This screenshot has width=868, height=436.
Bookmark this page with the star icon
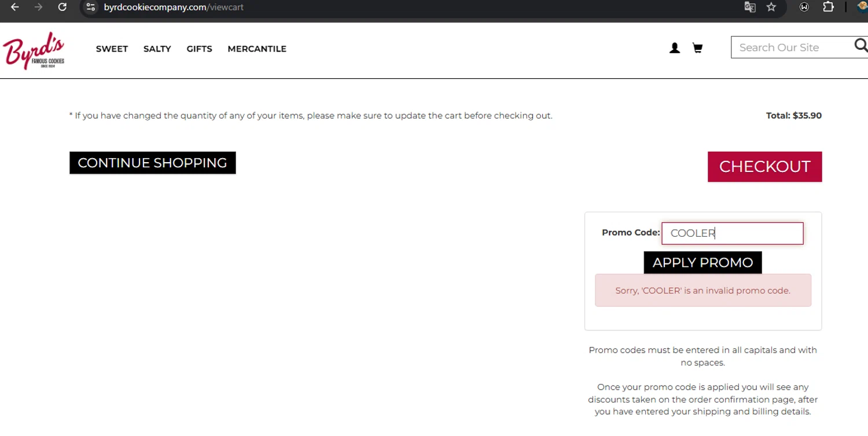(771, 7)
